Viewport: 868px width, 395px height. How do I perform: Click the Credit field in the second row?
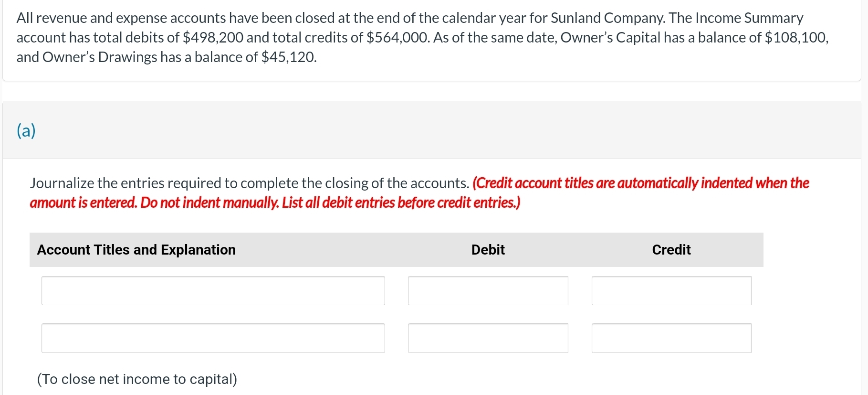[x=671, y=338]
